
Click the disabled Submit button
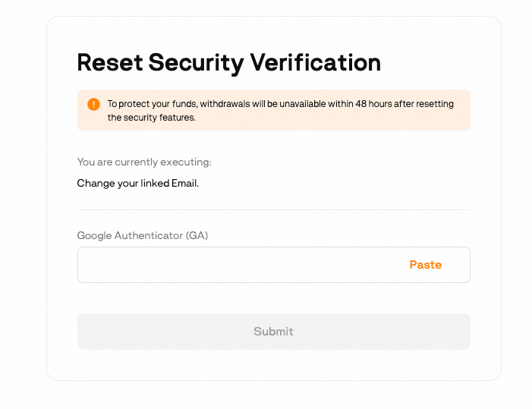click(x=273, y=332)
